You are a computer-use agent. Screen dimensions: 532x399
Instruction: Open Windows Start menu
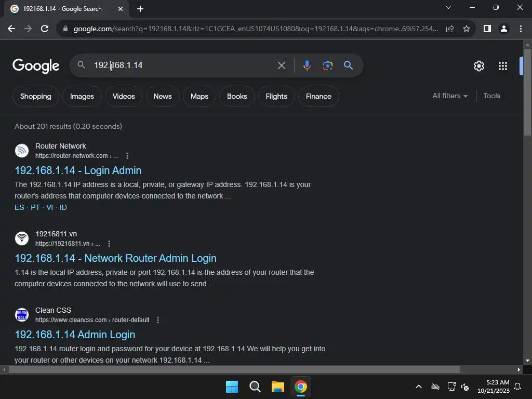[232, 387]
